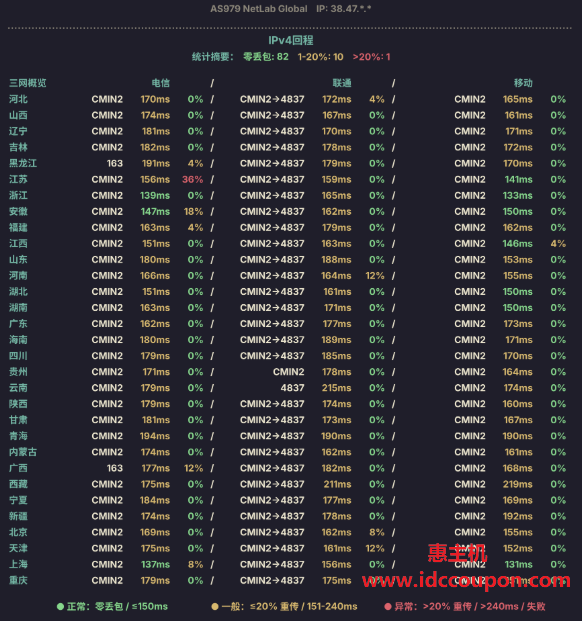582x621 pixels.
Task: Click the 三网概览 header label
Action: [28, 83]
